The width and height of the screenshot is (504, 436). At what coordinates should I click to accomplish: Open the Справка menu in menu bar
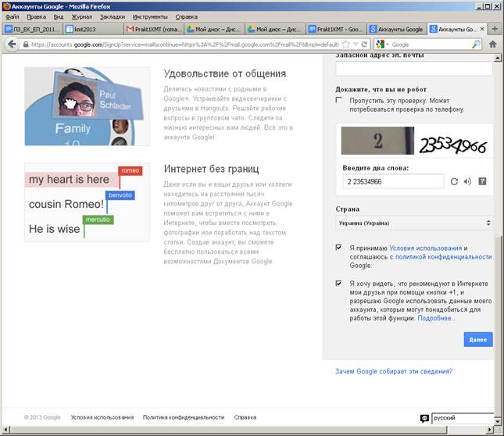pos(187,16)
